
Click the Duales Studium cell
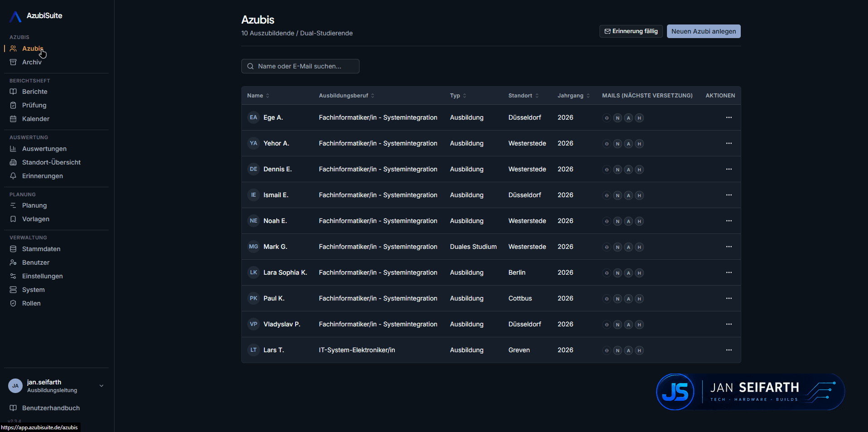(473, 247)
